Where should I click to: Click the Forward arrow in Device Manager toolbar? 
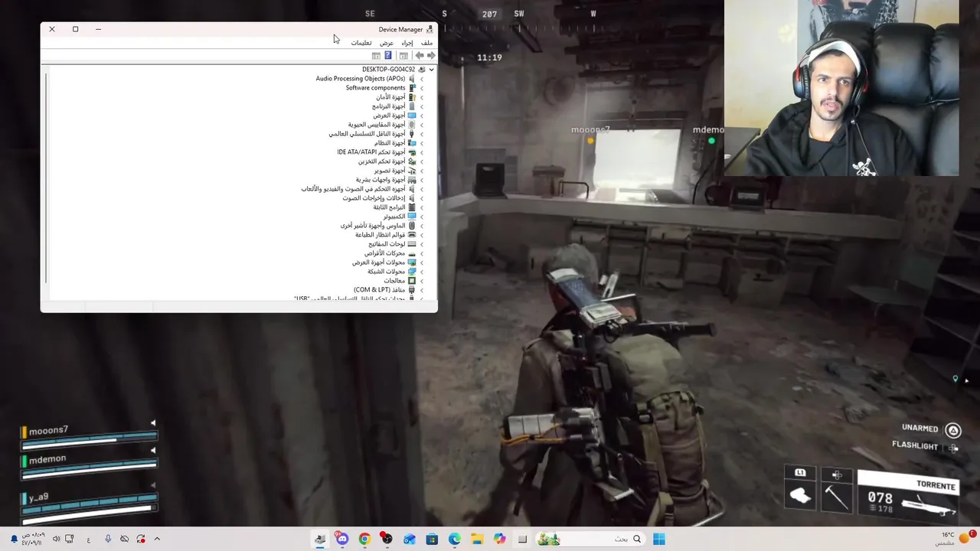[431, 56]
